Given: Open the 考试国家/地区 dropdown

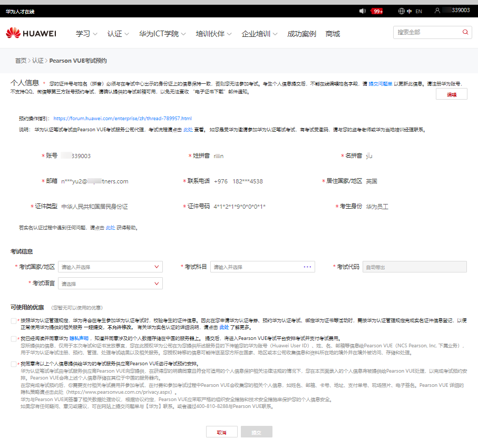Looking at the screenshot, I should pos(110,267).
